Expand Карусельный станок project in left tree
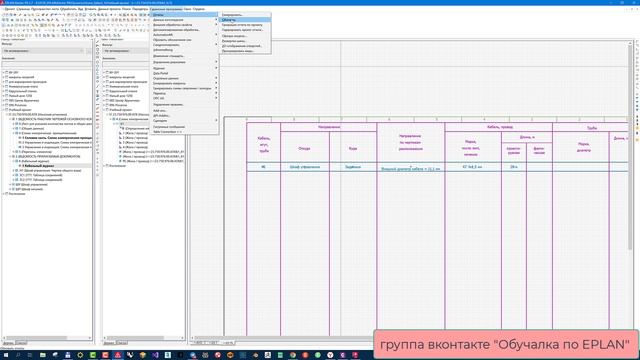The width and height of the screenshot is (640, 360). [4, 91]
